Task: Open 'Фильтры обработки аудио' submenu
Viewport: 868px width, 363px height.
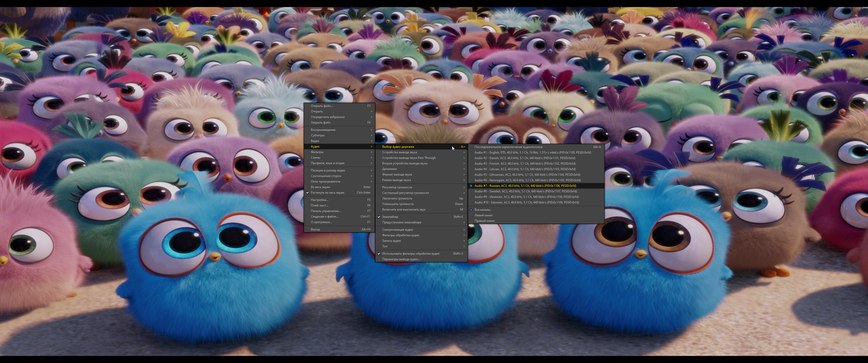Action: [x=422, y=235]
